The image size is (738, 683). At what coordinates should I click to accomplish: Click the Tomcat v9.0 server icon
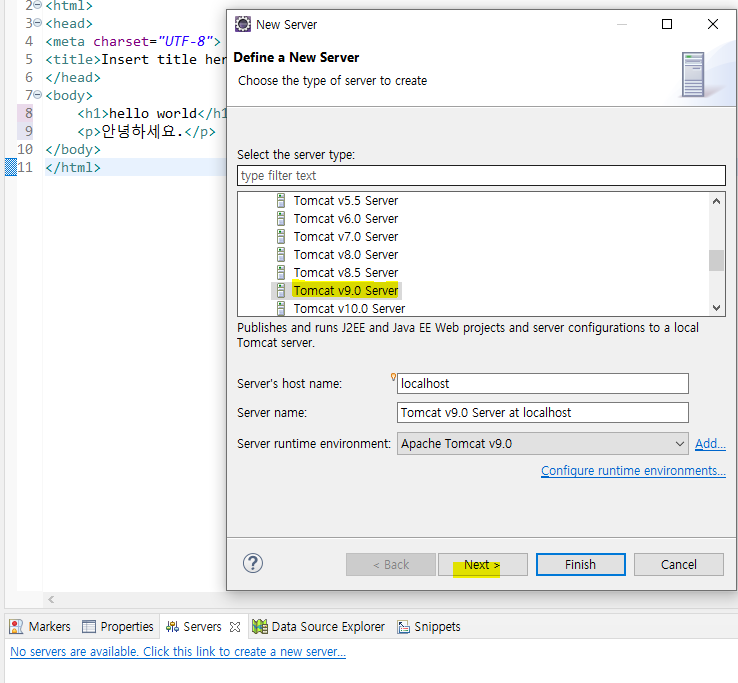pyautogui.click(x=281, y=290)
